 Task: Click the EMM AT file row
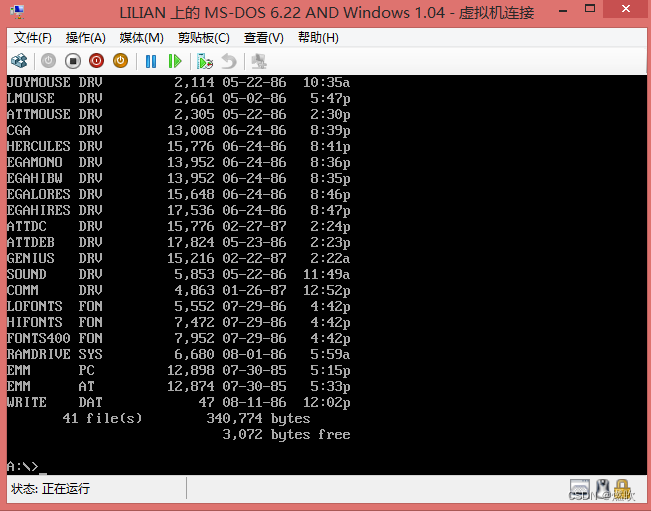(x=179, y=386)
